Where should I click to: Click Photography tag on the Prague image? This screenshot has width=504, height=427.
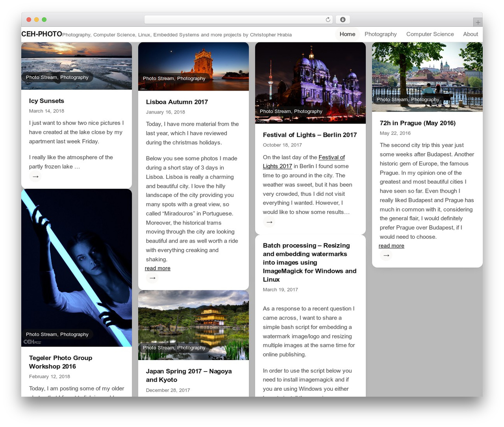[x=425, y=100]
